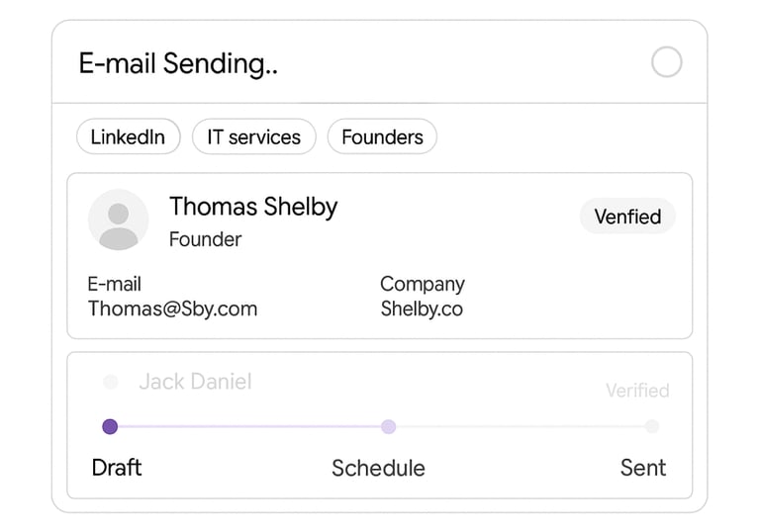
Task: Click Jack Daniel's small avatar dot
Action: pyautogui.click(x=111, y=382)
